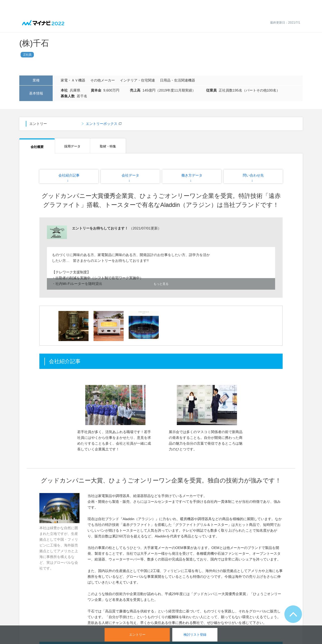
Task: Expand the message with もっと見る
Action: pos(161,284)
